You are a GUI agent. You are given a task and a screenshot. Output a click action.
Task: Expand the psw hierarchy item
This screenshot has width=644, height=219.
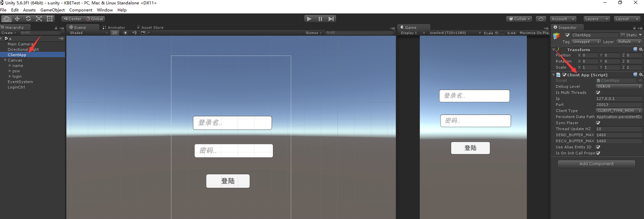(x=10, y=71)
